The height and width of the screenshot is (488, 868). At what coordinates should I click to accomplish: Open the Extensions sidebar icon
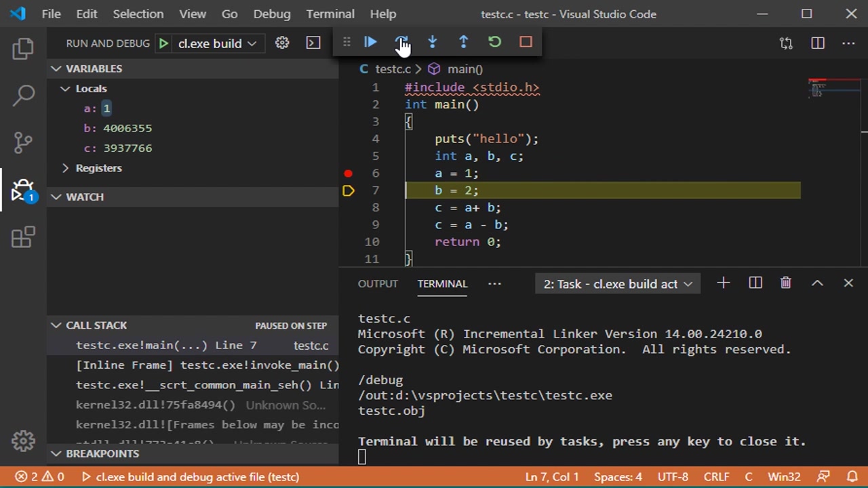click(23, 237)
